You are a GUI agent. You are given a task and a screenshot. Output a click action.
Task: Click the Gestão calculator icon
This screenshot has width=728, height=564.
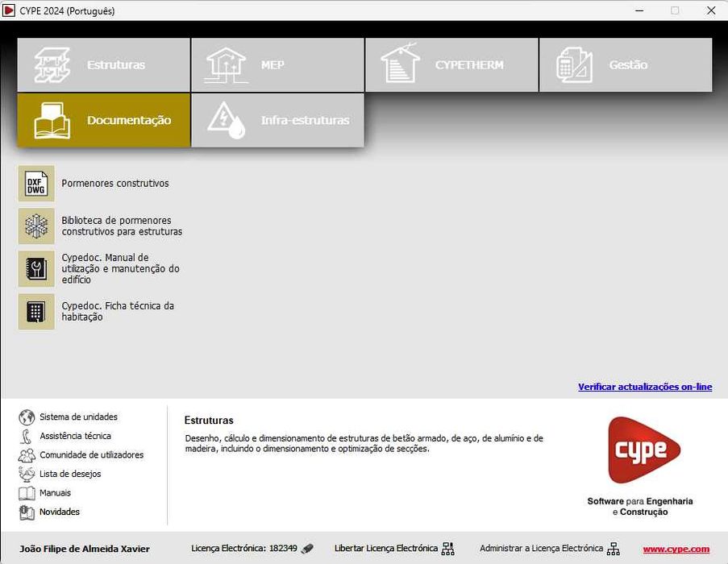click(574, 65)
